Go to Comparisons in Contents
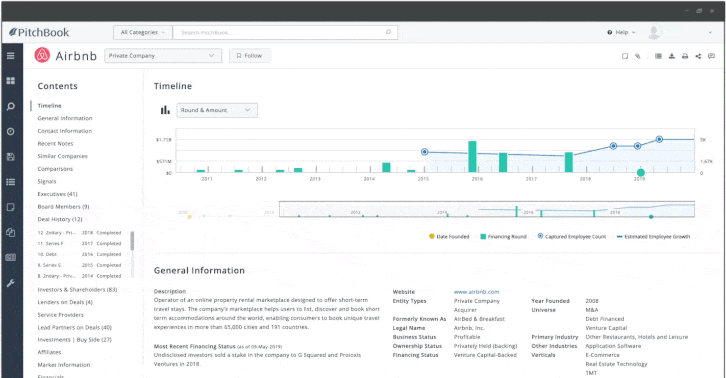The height and width of the screenshot is (378, 726). click(x=55, y=169)
